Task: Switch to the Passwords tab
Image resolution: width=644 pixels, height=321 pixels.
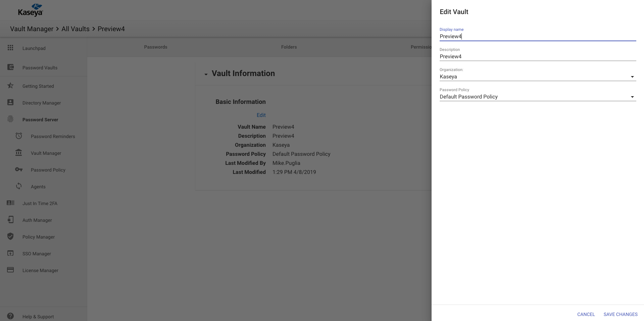Action: coord(156,47)
